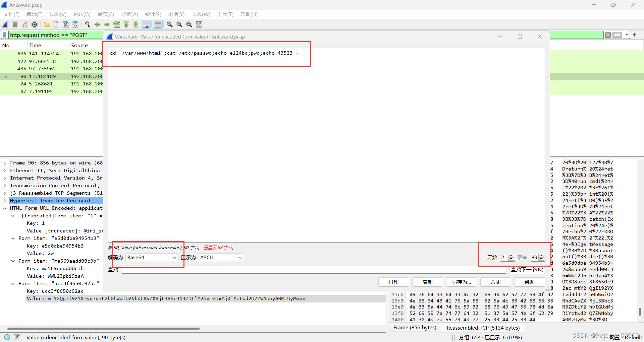Open the 编辑(E) menu
Viewport: 644px width, 342px height.
(x=35, y=14)
